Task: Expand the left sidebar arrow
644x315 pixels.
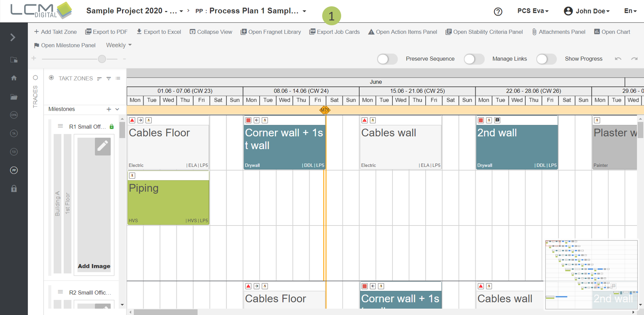Action: pos(13,38)
